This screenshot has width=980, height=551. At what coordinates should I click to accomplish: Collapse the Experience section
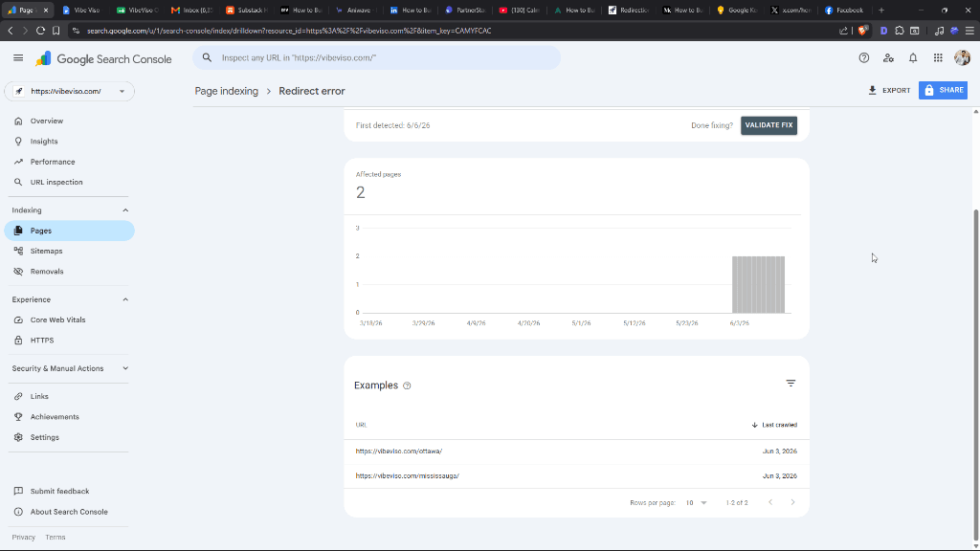125,299
